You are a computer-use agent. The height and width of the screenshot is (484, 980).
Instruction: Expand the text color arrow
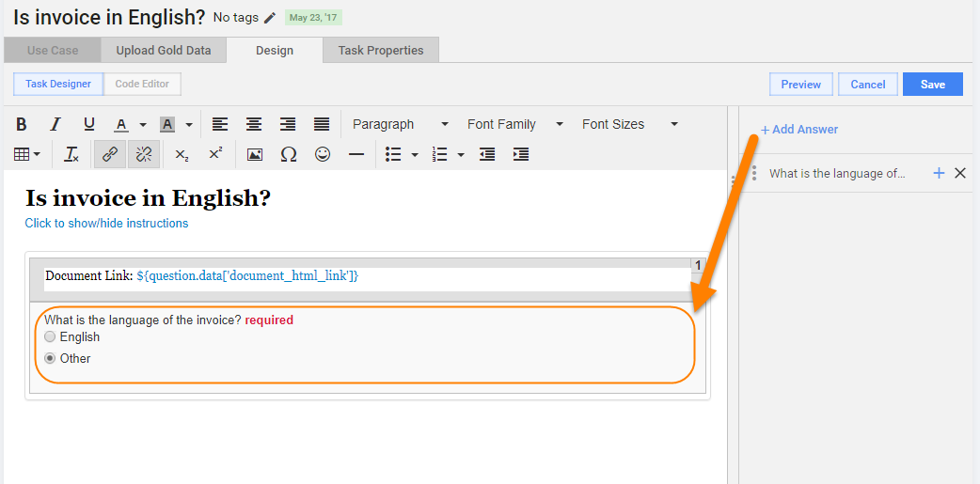click(143, 124)
